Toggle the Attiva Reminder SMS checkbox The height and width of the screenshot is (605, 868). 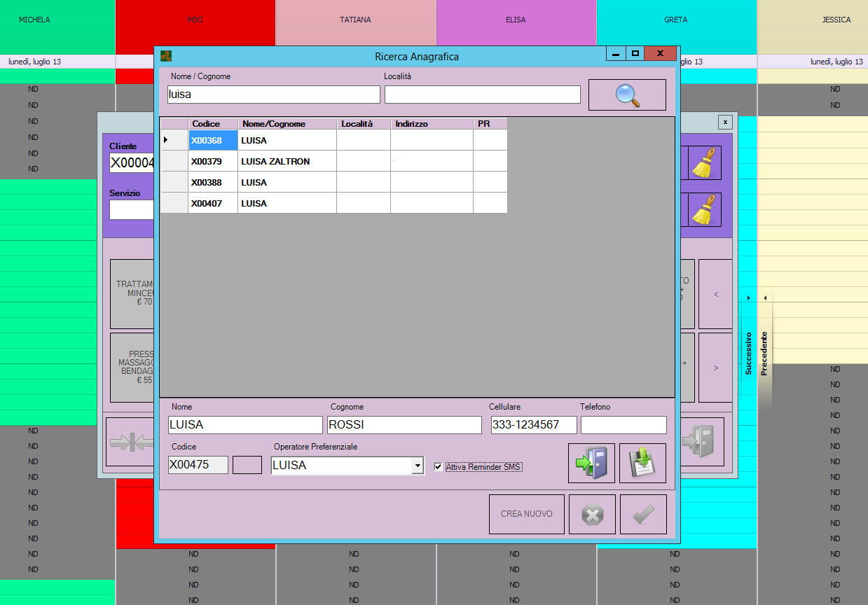click(439, 467)
